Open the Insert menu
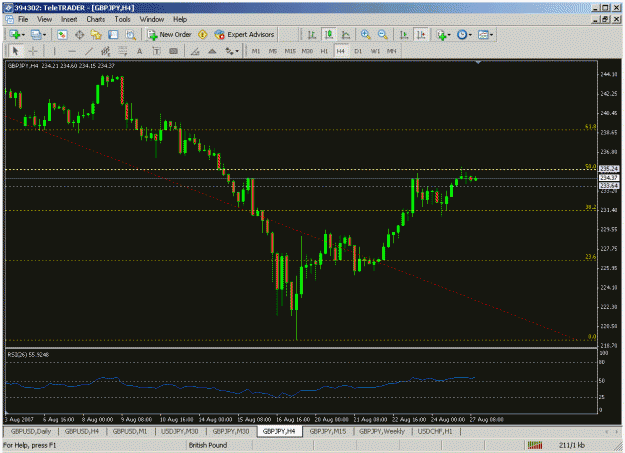The height and width of the screenshot is (453, 625). tap(69, 19)
